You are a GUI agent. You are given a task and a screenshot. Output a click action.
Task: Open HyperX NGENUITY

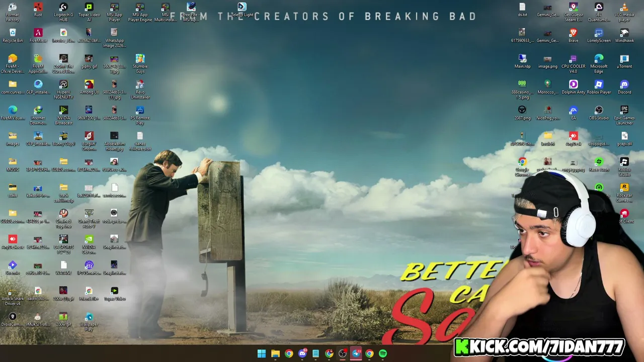pyautogui.click(x=63, y=89)
